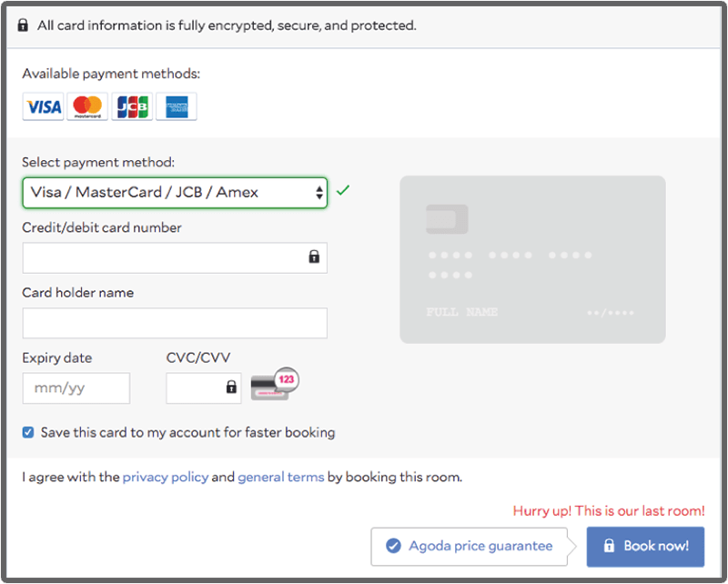The height and width of the screenshot is (584, 728).
Task: Click the JCB card logo
Action: (132, 106)
